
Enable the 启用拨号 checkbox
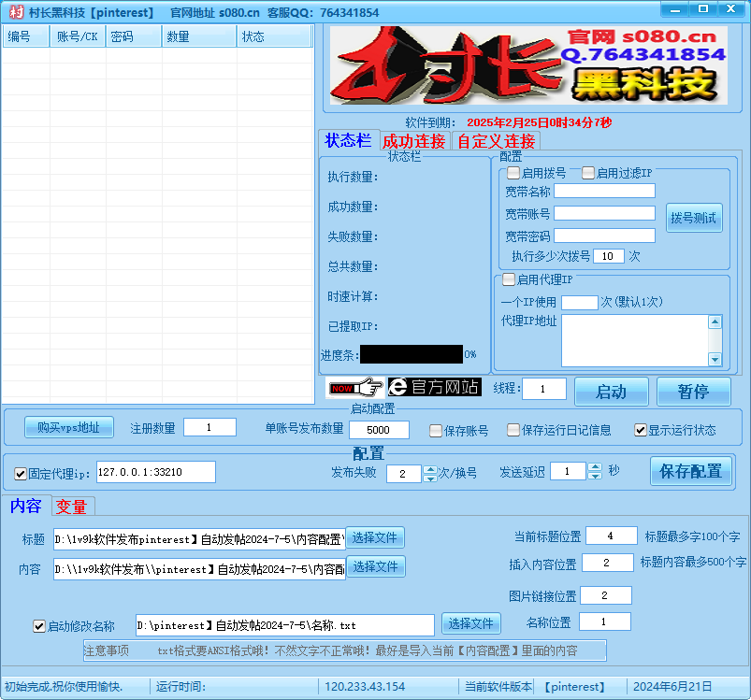tap(513, 172)
